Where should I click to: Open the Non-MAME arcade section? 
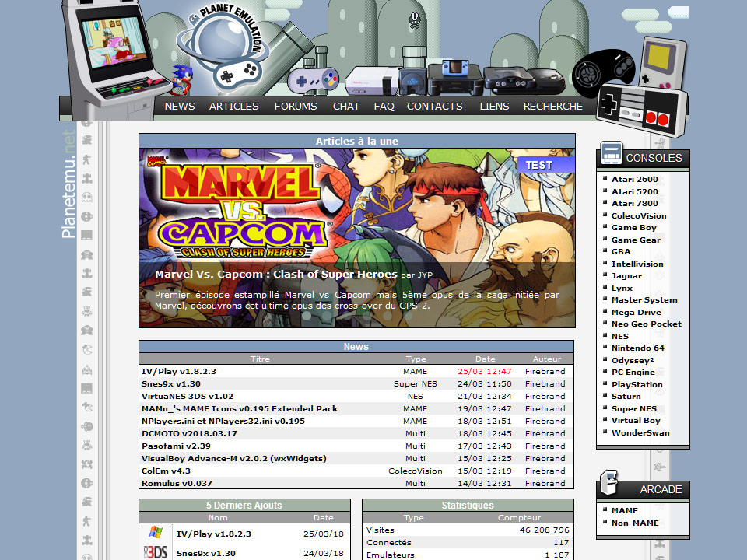click(x=635, y=523)
